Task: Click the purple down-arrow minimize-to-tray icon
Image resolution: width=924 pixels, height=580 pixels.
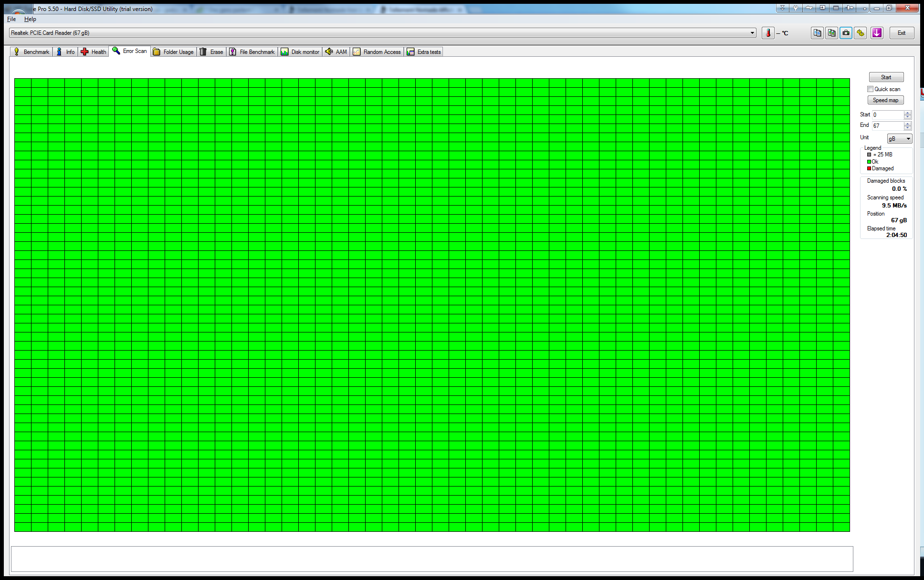Action: click(x=877, y=33)
